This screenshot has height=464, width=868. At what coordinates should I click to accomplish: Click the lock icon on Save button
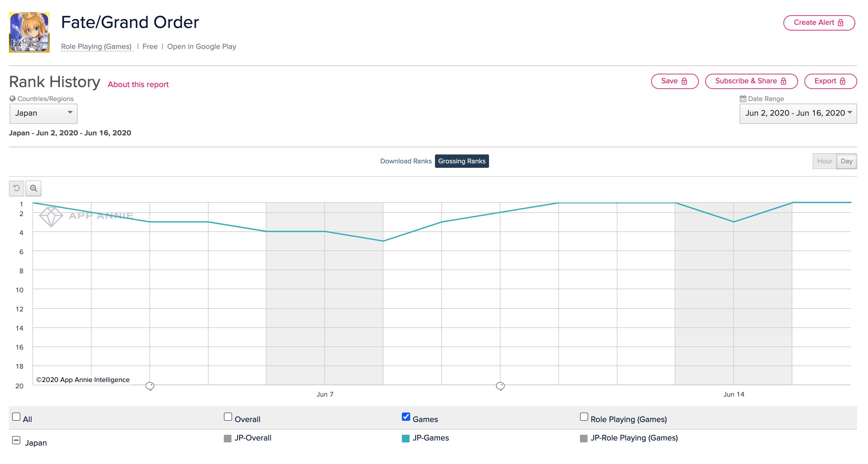pyautogui.click(x=684, y=81)
